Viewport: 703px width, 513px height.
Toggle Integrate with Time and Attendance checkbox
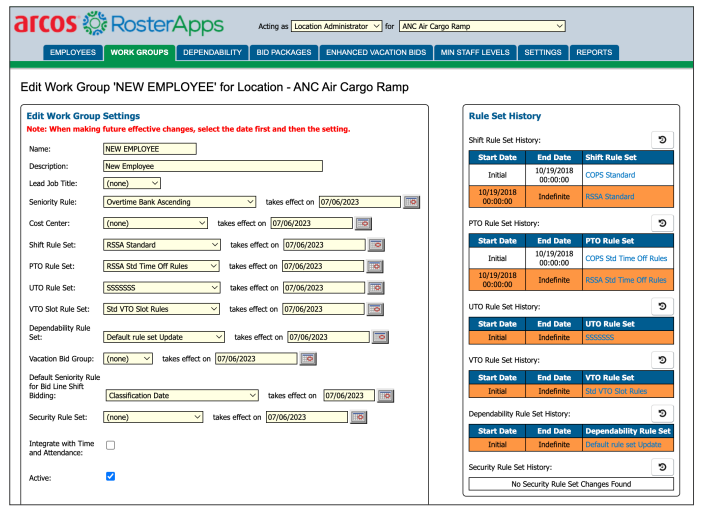click(110, 445)
